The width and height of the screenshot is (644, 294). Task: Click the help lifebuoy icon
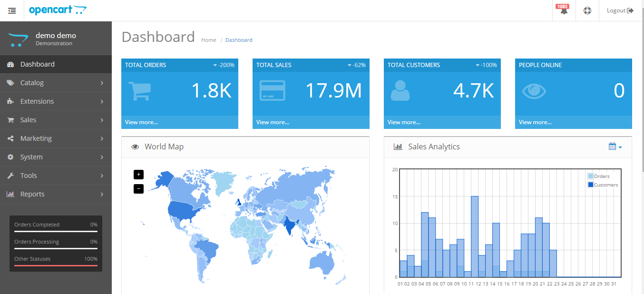[587, 10]
